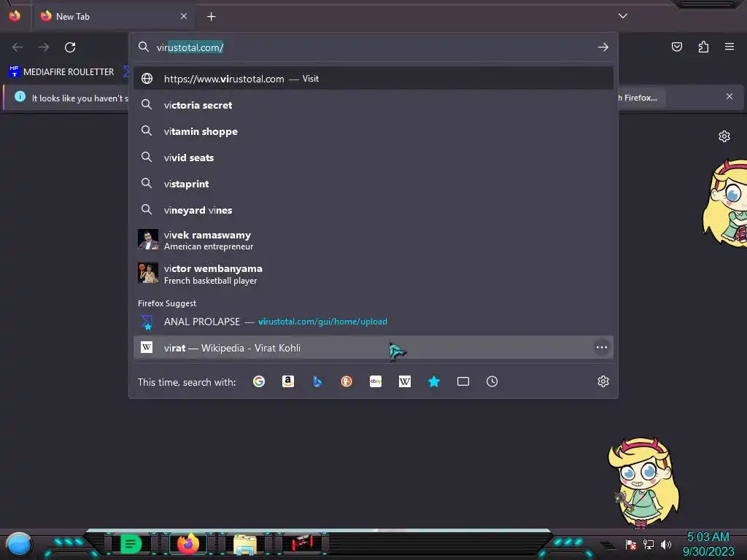Search this time with eBay

click(376, 381)
